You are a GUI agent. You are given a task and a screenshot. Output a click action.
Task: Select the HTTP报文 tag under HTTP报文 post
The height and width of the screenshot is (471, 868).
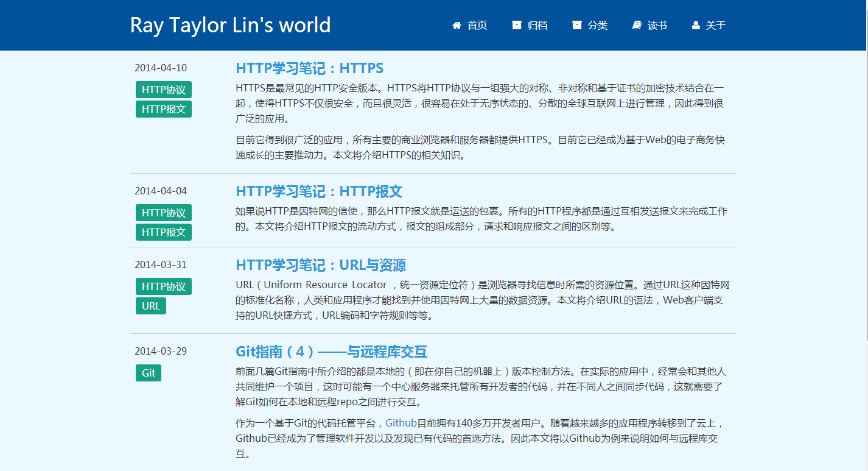(163, 232)
